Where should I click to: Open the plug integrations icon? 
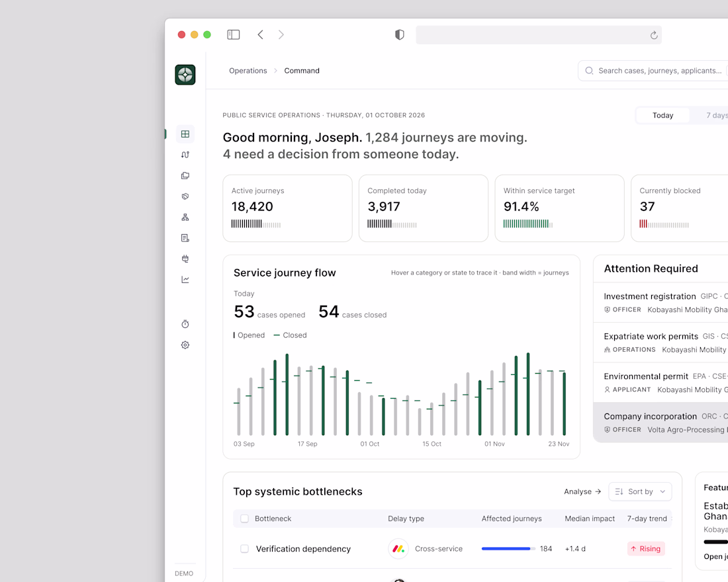[x=185, y=259]
